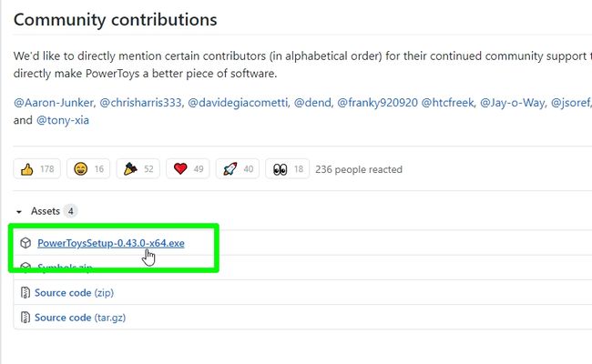Download Source code (zip)
The width and height of the screenshot is (592, 364).
click(74, 293)
